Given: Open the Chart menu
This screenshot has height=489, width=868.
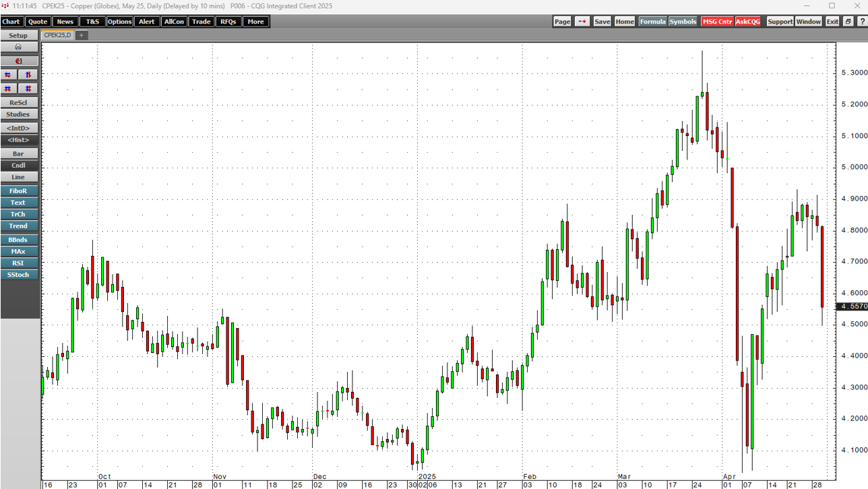Looking at the screenshot, I should pyautogui.click(x=11, y=21).
